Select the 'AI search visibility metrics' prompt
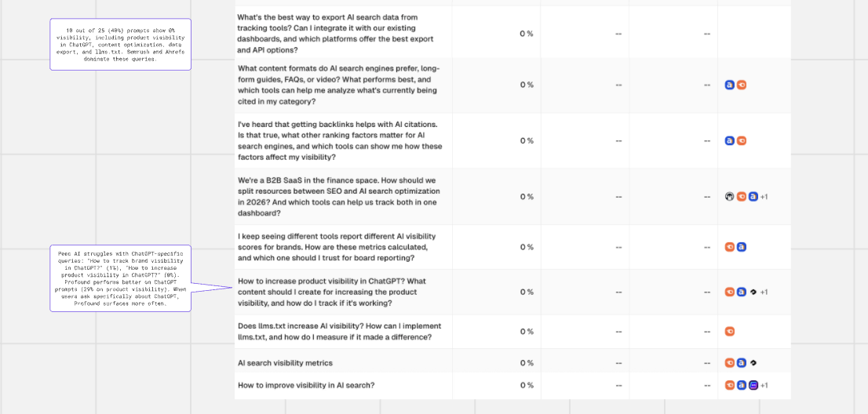868x414 pixels. [x=285, y=363]
